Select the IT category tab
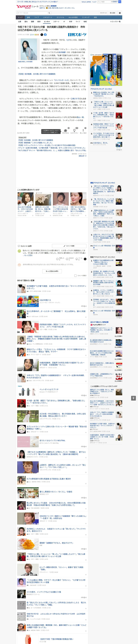Image resolution: width=138 pixels, height=644 pixels. point(64,21)
